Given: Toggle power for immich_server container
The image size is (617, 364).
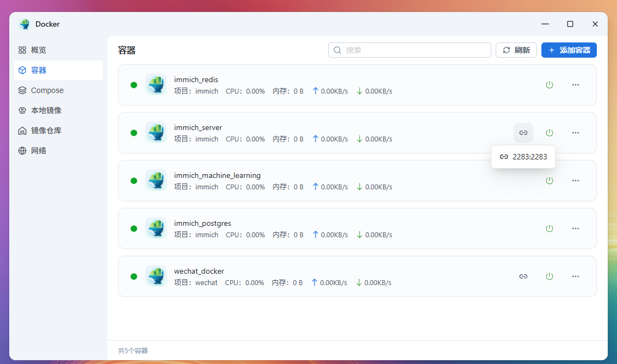Looking at the screenshot, I should point(550,133).
